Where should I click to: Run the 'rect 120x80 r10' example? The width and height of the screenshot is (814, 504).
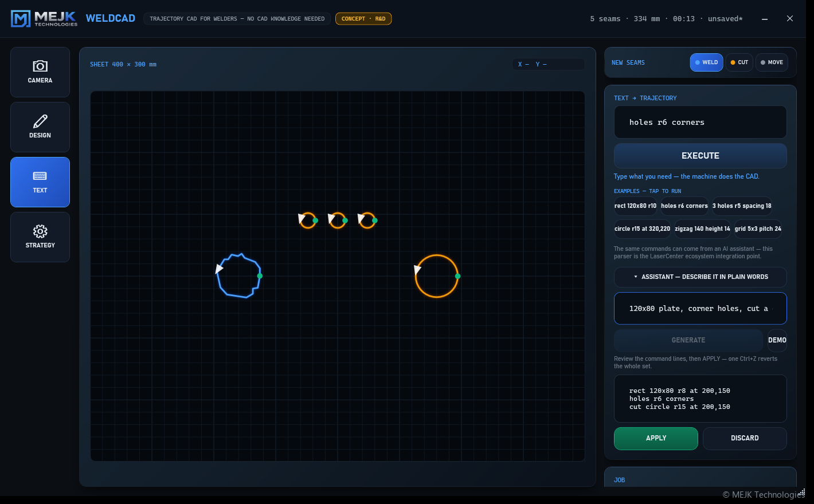(x=635, y=206)
